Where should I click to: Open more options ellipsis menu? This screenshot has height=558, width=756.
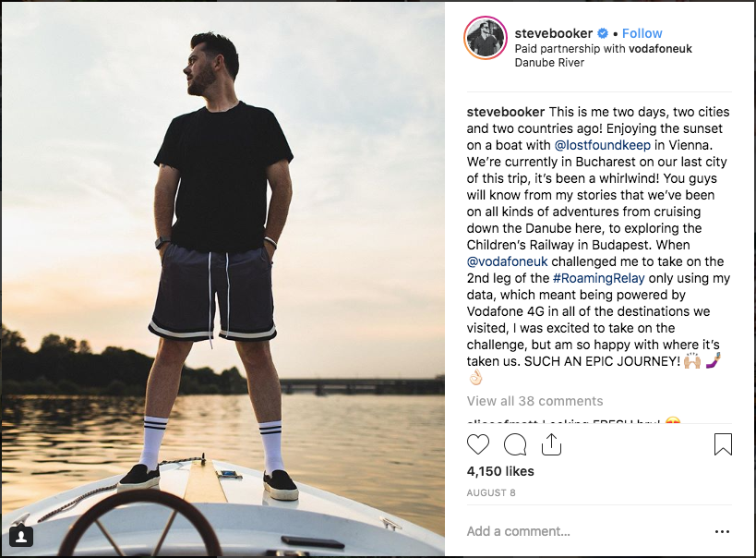click(x=722, y=531)
